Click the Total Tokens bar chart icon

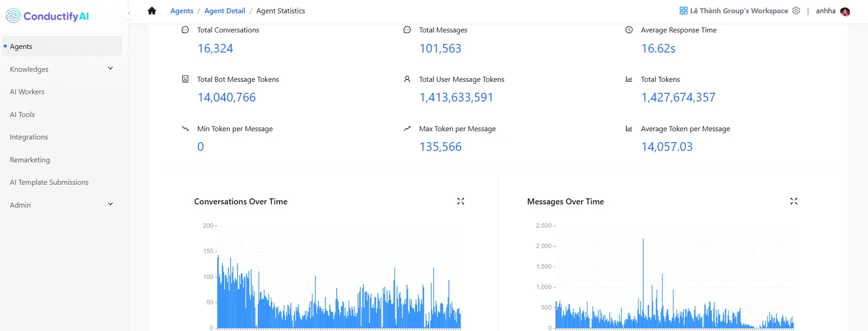pyautogui.click(x=629, y=79)
